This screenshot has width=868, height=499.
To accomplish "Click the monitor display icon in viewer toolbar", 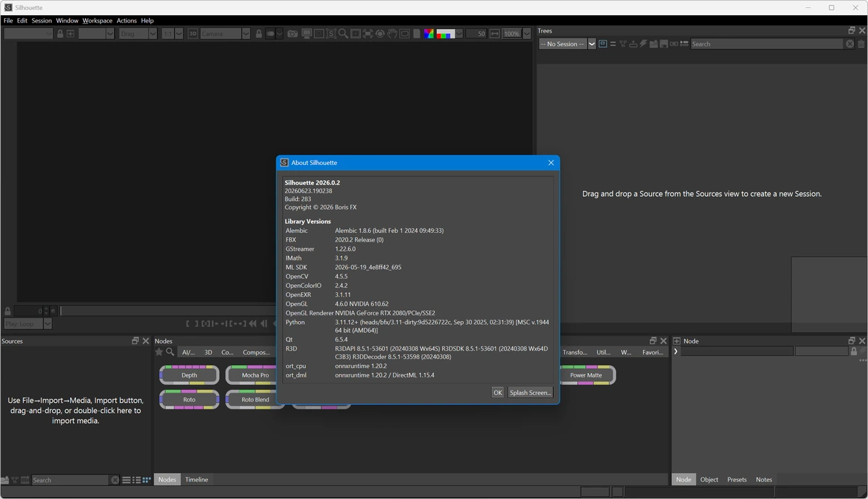I will click(307, 33).
